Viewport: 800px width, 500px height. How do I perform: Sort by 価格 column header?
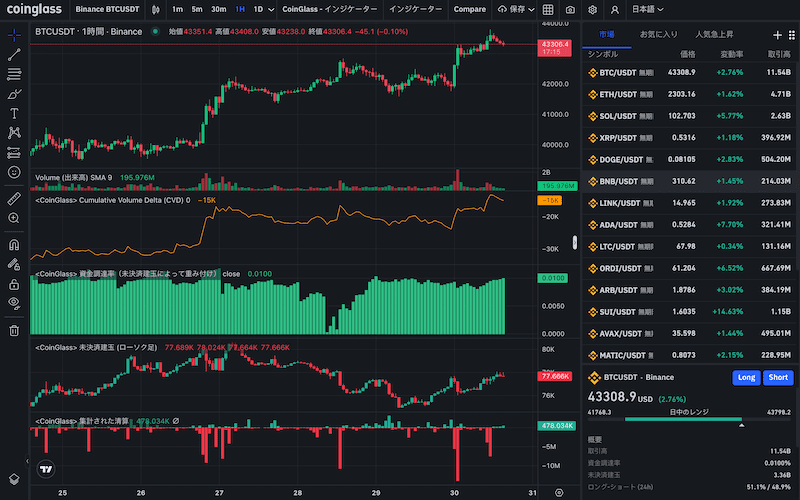click(x=687, y=54)
